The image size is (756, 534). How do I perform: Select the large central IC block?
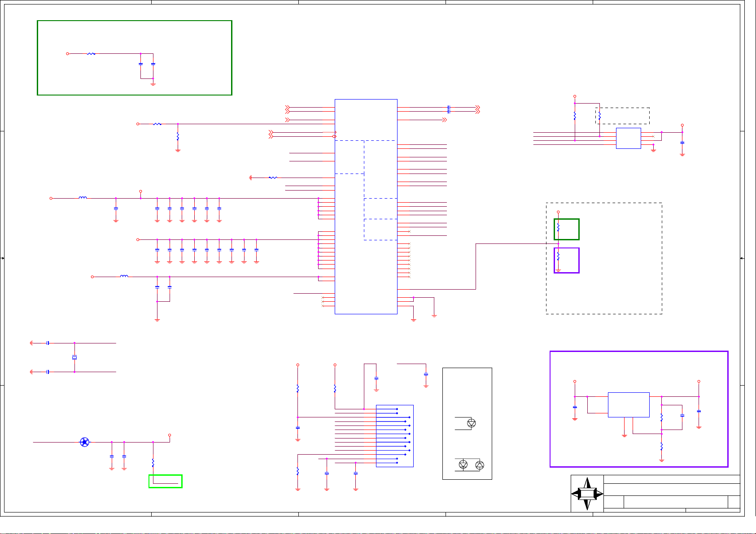pyautogui.click(x=366, y=207)
